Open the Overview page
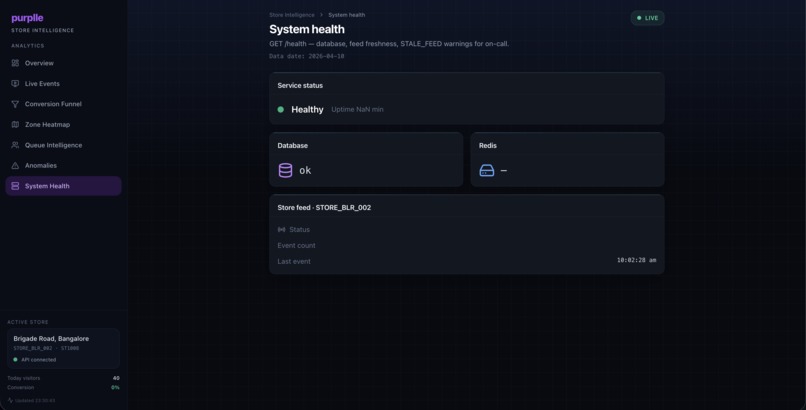806x410 pixels. 63,63
